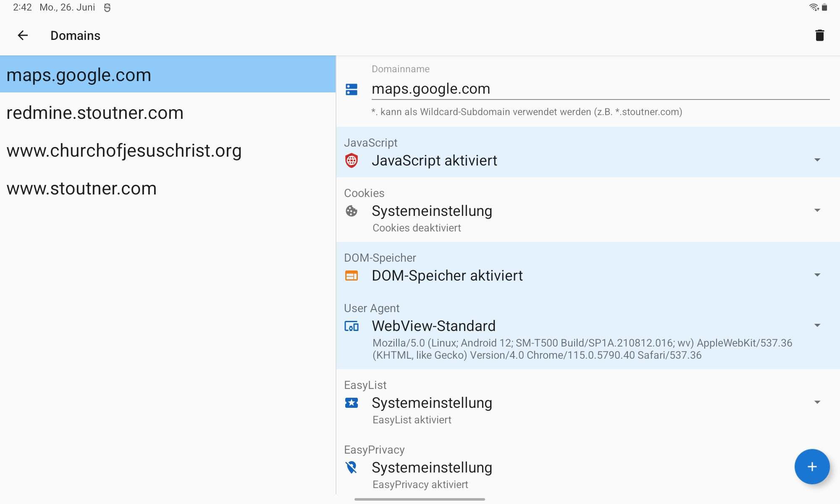Click the EasyPrivacy crossed-pin icon

coord(352,467)
